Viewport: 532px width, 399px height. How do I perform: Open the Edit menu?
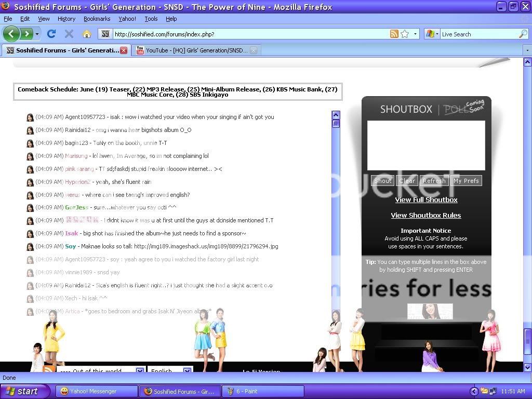25,19
